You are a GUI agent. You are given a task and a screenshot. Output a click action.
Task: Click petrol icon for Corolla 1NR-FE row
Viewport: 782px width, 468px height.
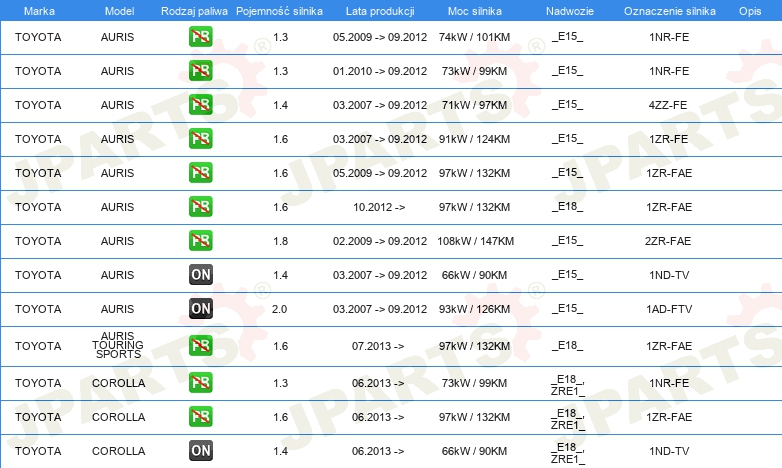coord(200,383)
